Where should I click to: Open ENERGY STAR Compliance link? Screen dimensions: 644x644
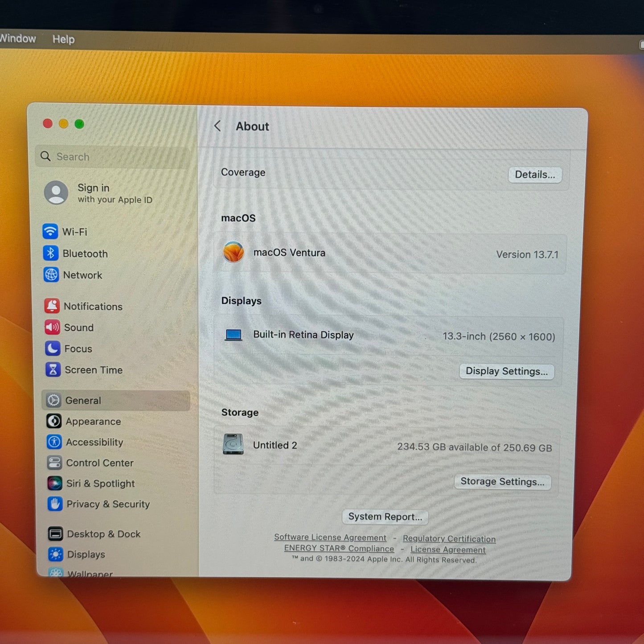(x=339, y=548)
